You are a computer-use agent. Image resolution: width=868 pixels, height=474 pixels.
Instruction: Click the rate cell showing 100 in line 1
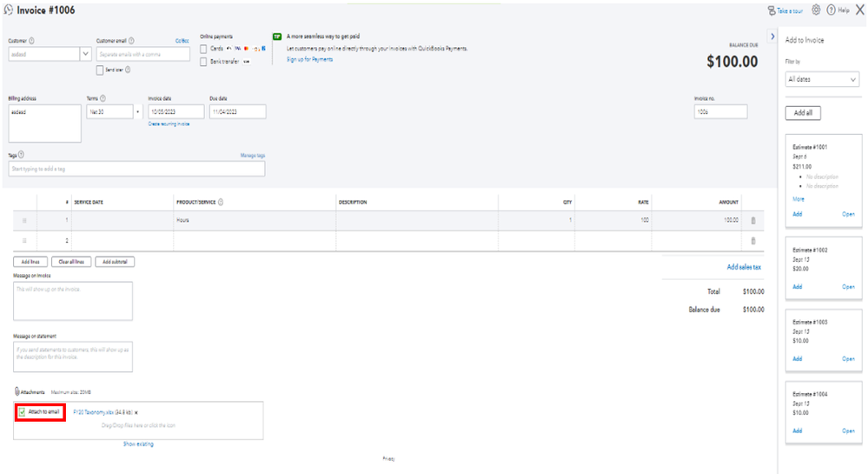pyautogui.click(x=613, y=221)
